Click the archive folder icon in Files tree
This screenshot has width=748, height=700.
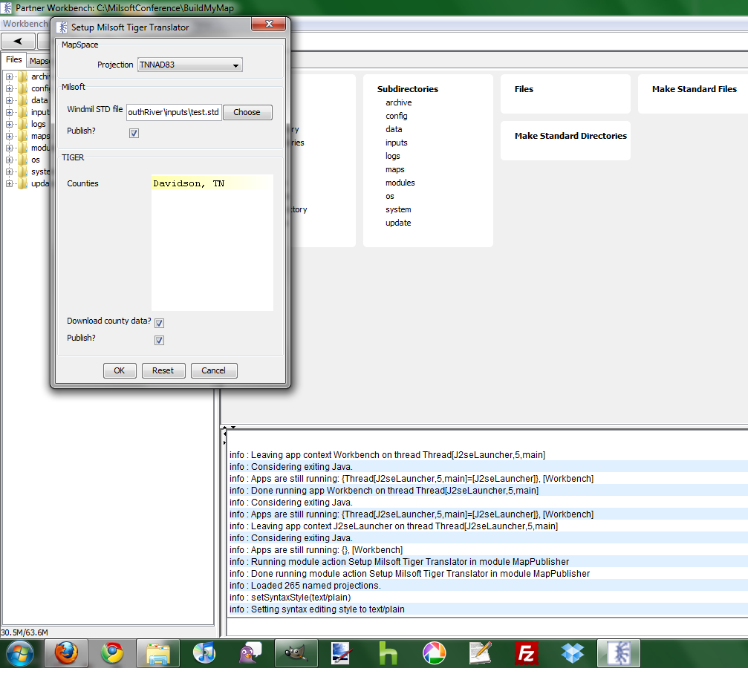click(x=22, y=76)
